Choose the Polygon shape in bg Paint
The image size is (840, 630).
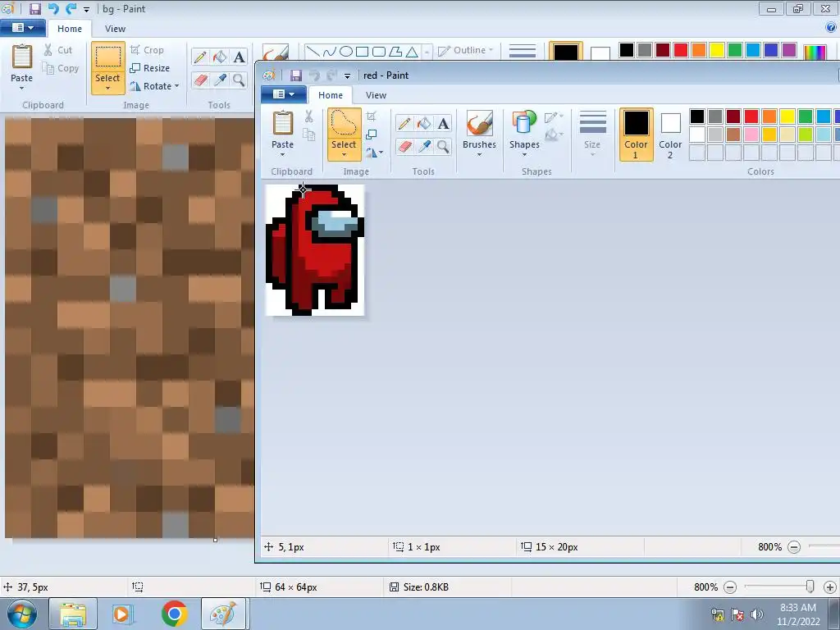(395, 52)
